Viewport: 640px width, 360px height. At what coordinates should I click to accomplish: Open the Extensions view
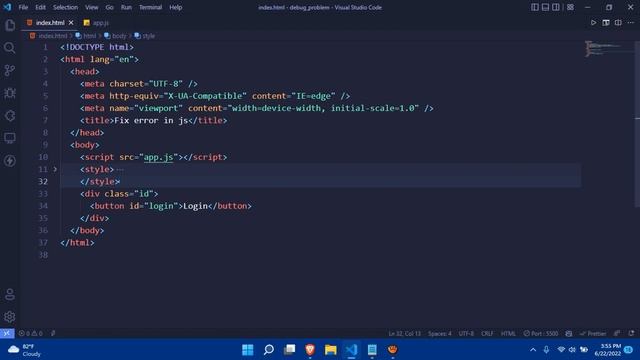pyautogui.click(x=10, y=116)
